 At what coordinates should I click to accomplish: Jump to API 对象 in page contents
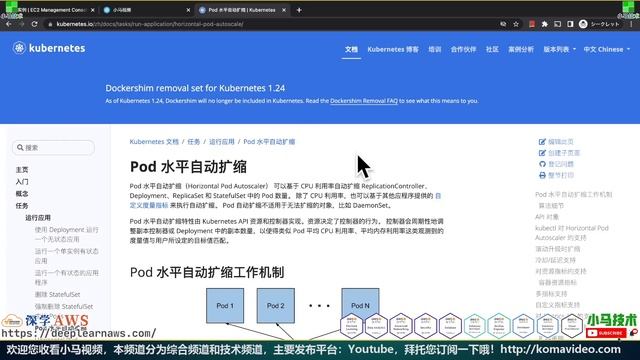tap(547, 217)
